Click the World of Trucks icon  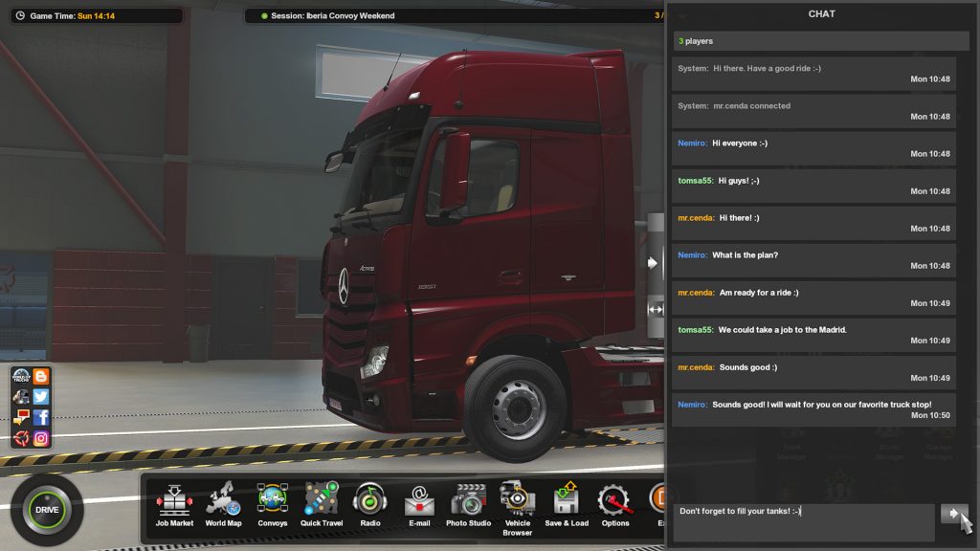tap(21, 376)
